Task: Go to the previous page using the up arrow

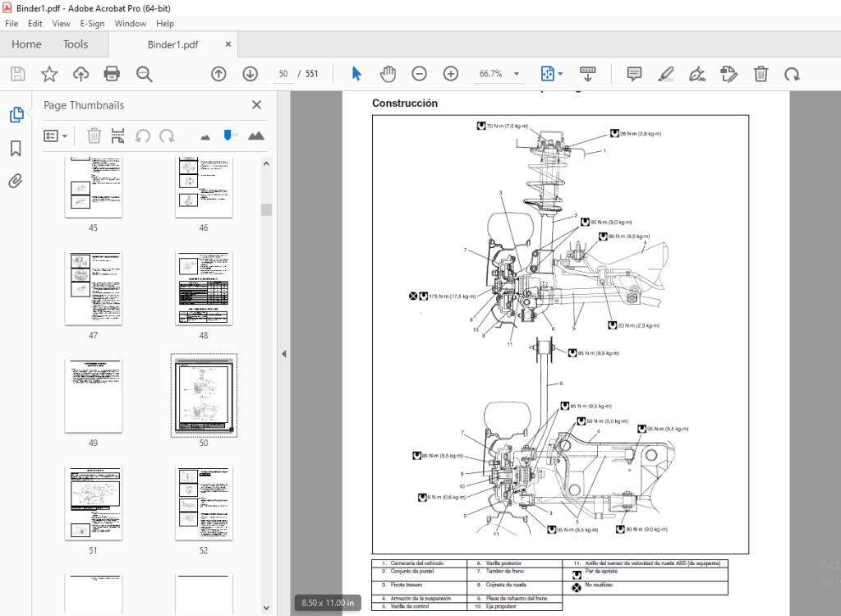Action: [x=218, y=74]
